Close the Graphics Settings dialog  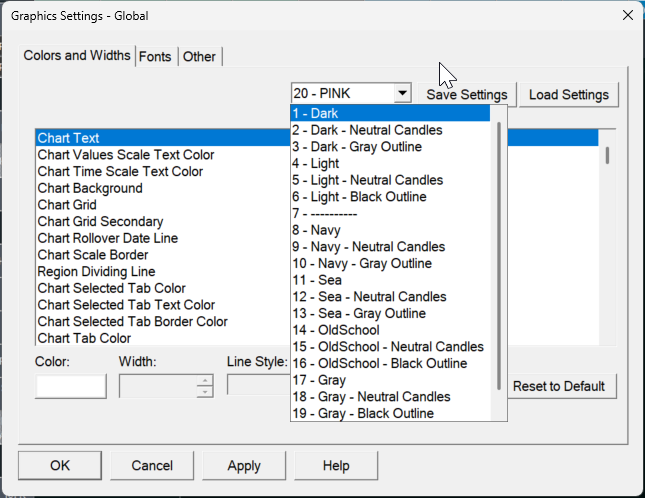tap(627, 15)
